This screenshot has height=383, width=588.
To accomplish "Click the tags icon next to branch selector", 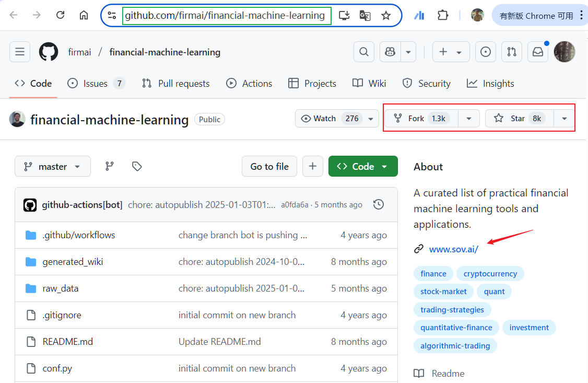I will point(136,166).
